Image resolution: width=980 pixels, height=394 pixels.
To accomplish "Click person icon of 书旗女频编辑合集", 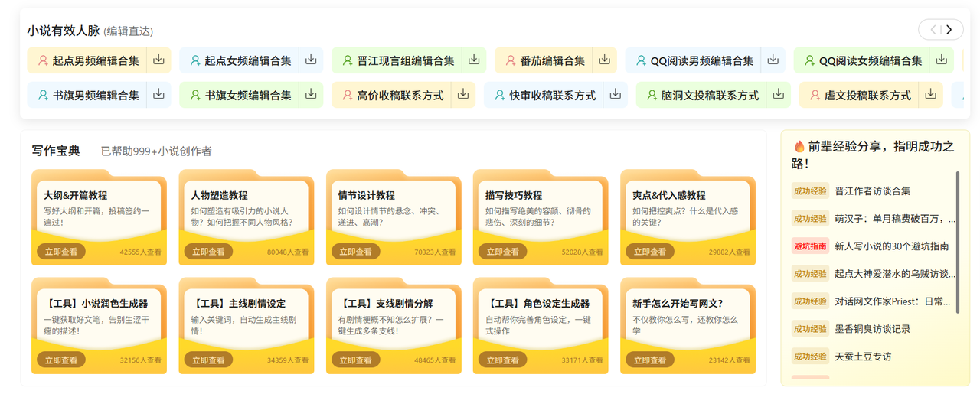I will [x=195, y=96].
